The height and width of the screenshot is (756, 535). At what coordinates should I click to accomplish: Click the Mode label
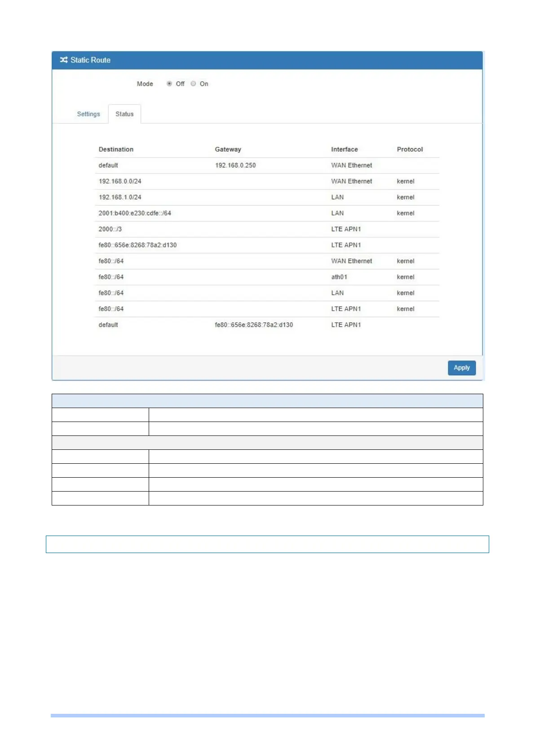(145, 84)
